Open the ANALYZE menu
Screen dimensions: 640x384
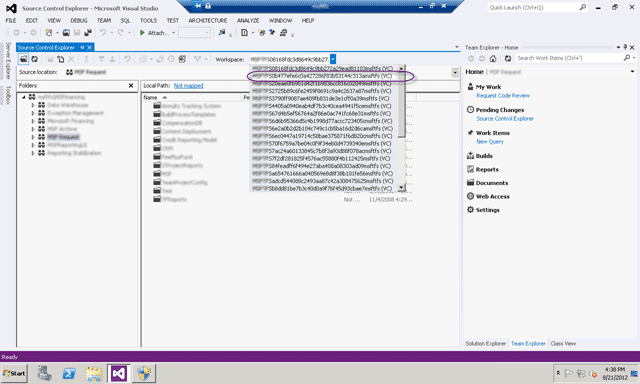coord(248,20)
